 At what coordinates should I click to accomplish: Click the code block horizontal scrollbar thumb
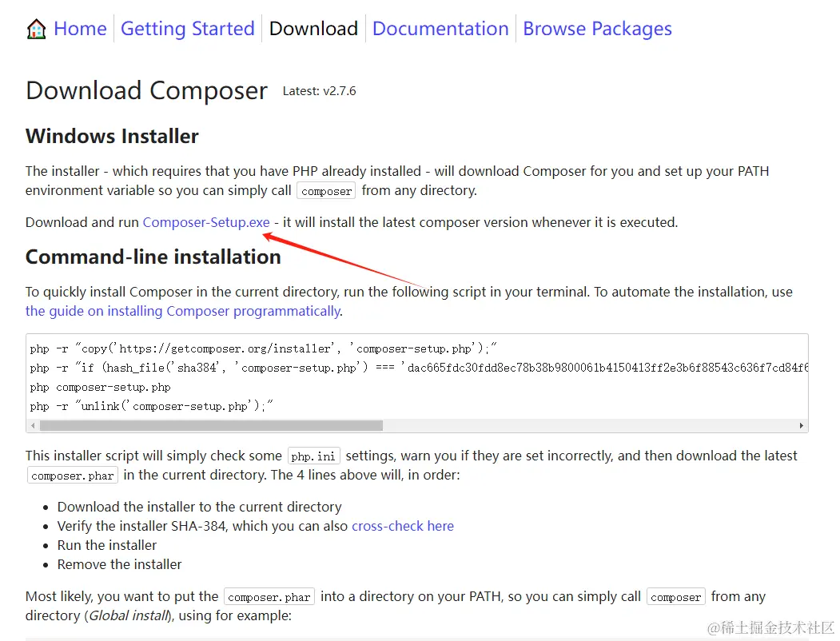point(211,426)
